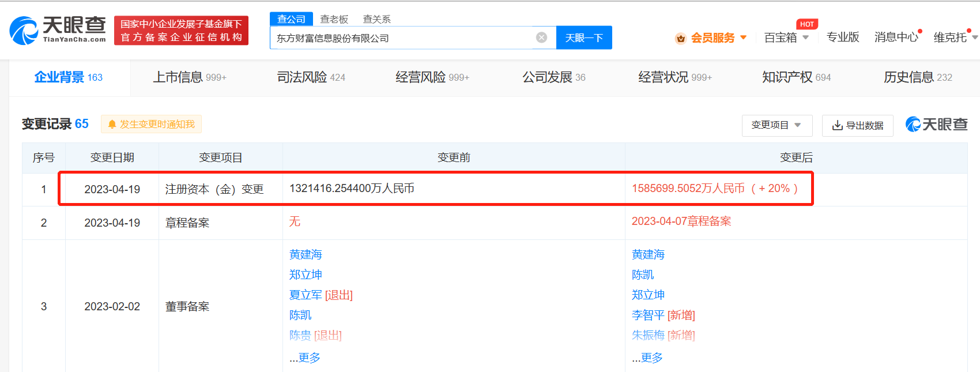Image resolution: width=980 pixels, height=372 pixels.
Task: Click the 章程备案 item in row 2
Action: click(x=187, y=223)
